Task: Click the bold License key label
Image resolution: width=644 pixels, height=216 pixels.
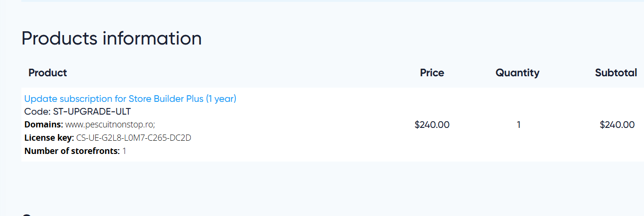Action: (x=49, y=138)
